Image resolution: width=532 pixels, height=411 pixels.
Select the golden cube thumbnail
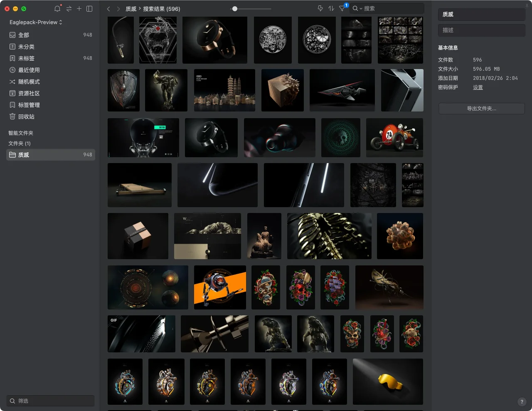[x=283, y=90]
